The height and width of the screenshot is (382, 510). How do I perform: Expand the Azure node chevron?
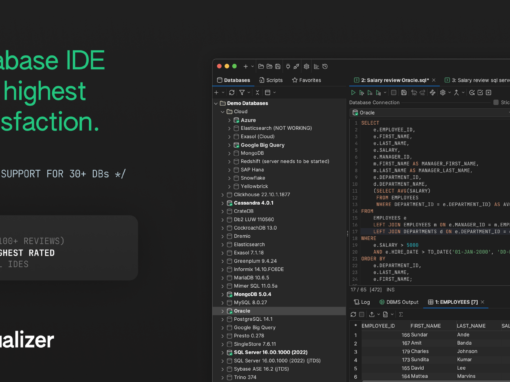coord(229,120)
